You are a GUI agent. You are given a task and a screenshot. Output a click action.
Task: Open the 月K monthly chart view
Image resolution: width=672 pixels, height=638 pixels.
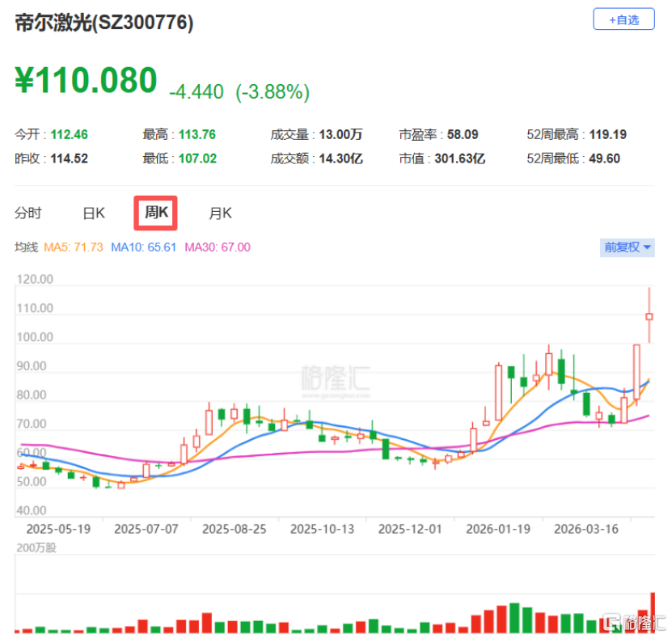click(x=219, y=212)
